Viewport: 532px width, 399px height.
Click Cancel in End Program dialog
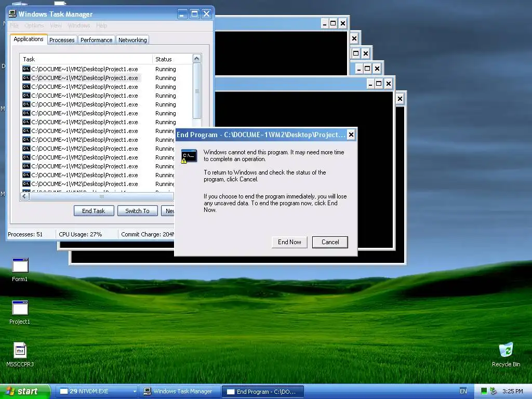(330, 242)
